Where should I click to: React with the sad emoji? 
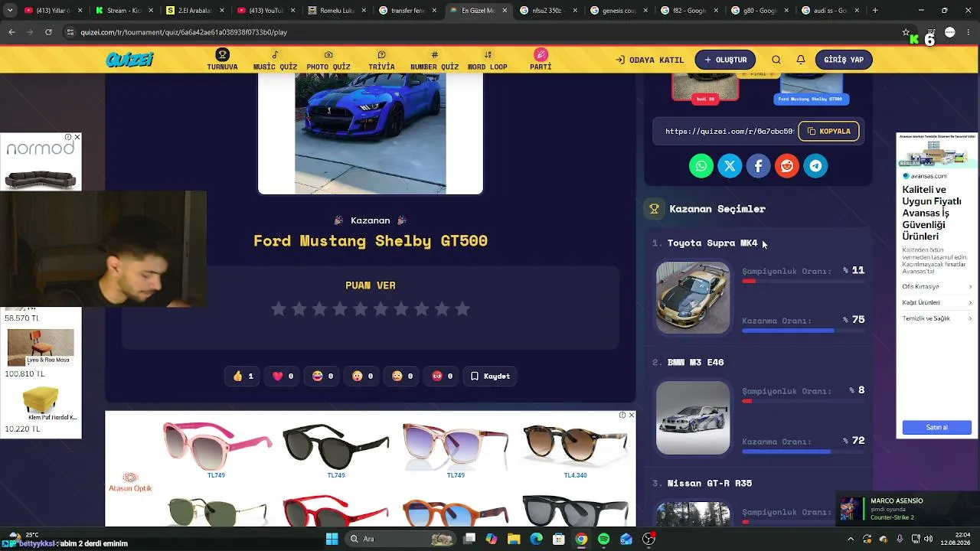[x=403, y=377]
